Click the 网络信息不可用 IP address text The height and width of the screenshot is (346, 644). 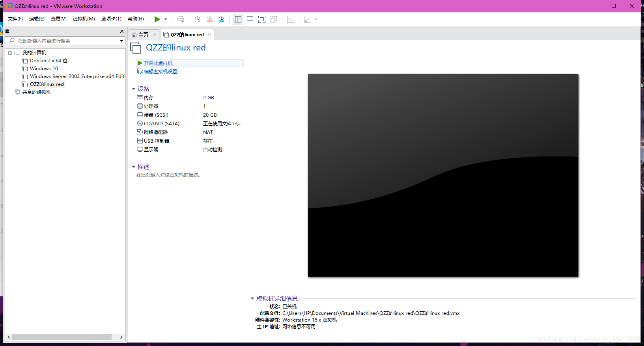click(x=299, y=327)
